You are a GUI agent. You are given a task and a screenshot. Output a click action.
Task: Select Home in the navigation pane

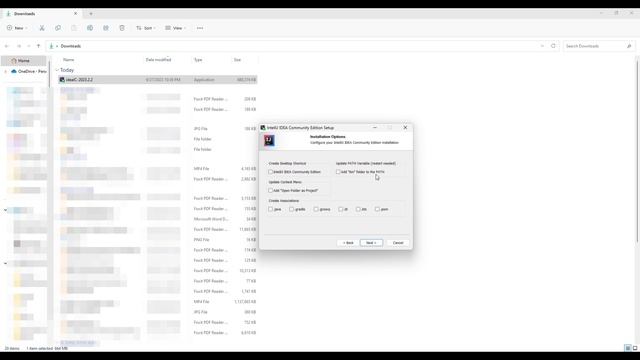pos(24,61)
